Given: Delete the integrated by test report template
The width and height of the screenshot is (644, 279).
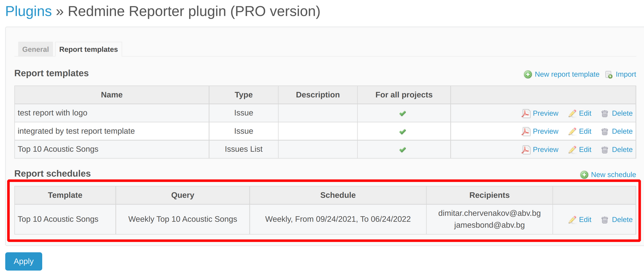Looking at the screenshot, I should 622,132.
